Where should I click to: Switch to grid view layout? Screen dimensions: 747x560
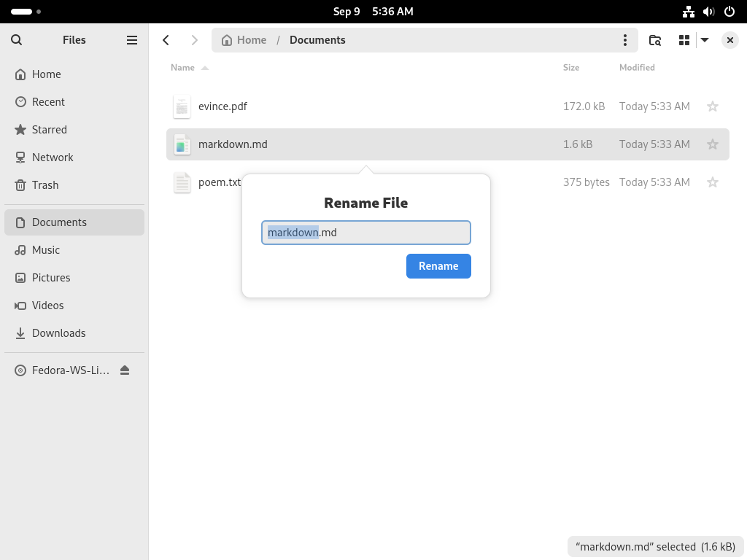coord(684,40)
